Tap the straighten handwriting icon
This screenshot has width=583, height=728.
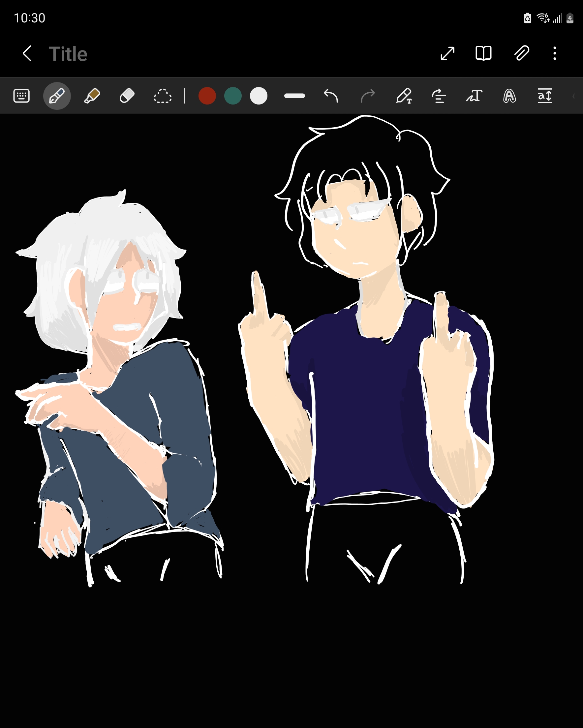(x=439, y=96)
